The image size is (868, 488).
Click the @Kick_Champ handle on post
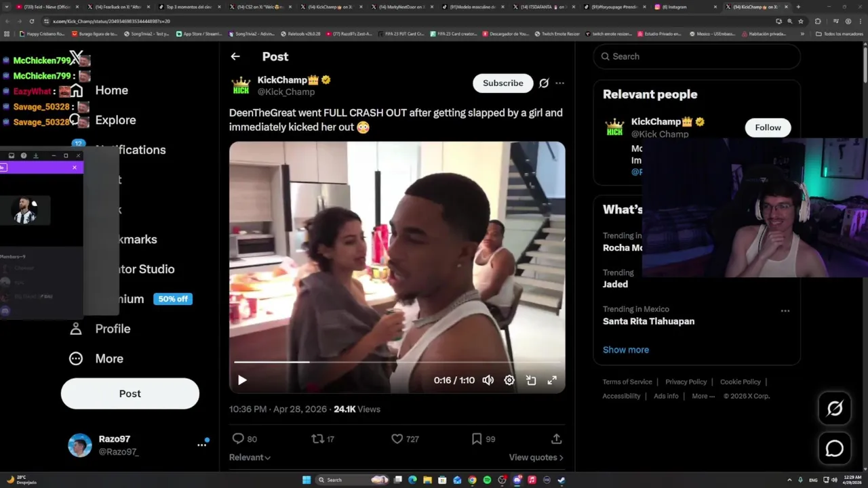point(286,92)
